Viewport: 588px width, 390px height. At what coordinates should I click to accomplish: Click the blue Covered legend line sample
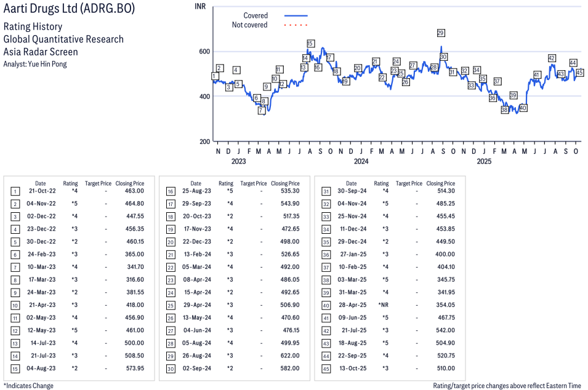(x=296, y=15)
